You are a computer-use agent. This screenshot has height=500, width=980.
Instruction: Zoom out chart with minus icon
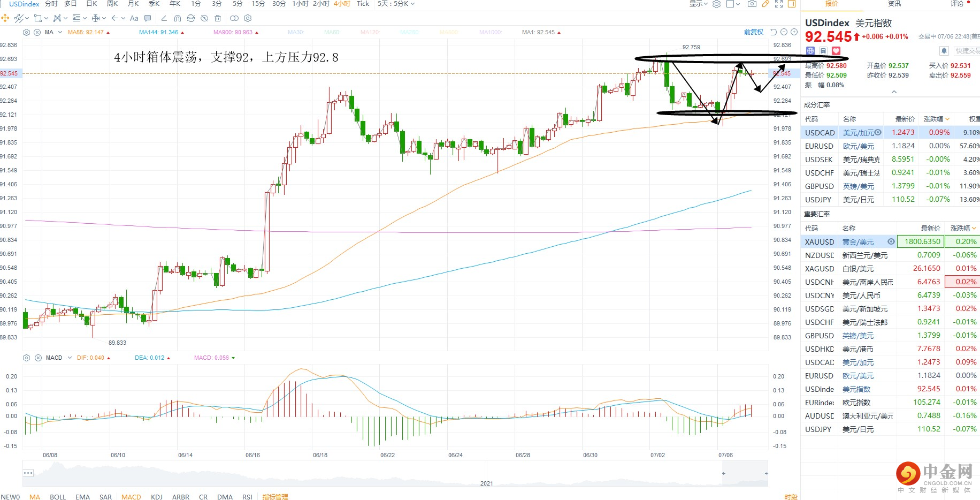(x=784, y=32)
